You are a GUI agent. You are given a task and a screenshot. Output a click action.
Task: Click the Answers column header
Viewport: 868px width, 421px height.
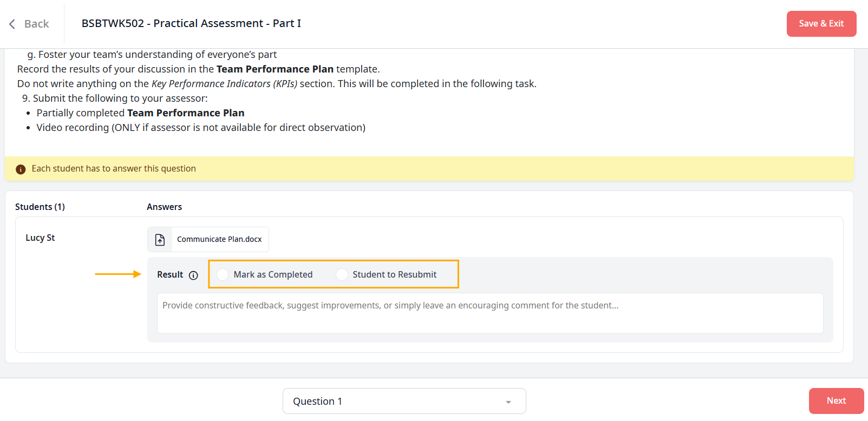click(x=164, y=207)
